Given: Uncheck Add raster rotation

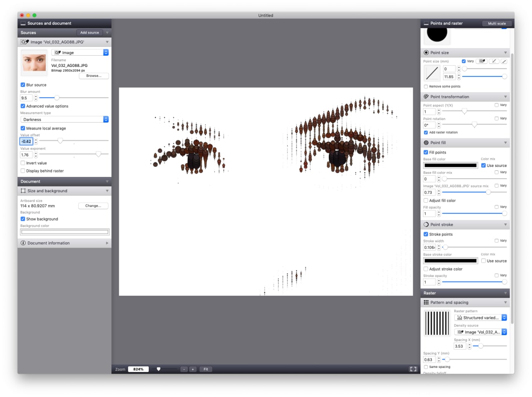Looking at the screenshot, I should click(x=426, y=132).
